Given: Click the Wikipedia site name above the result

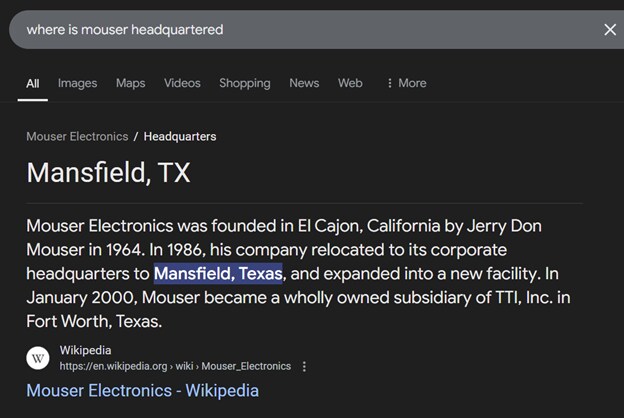Looking at the screenshot, I should 84,350.
